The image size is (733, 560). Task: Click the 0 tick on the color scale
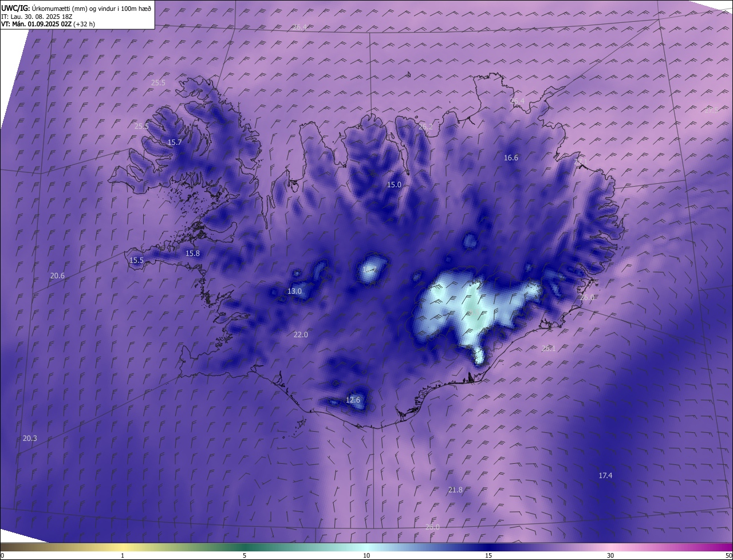2,555
